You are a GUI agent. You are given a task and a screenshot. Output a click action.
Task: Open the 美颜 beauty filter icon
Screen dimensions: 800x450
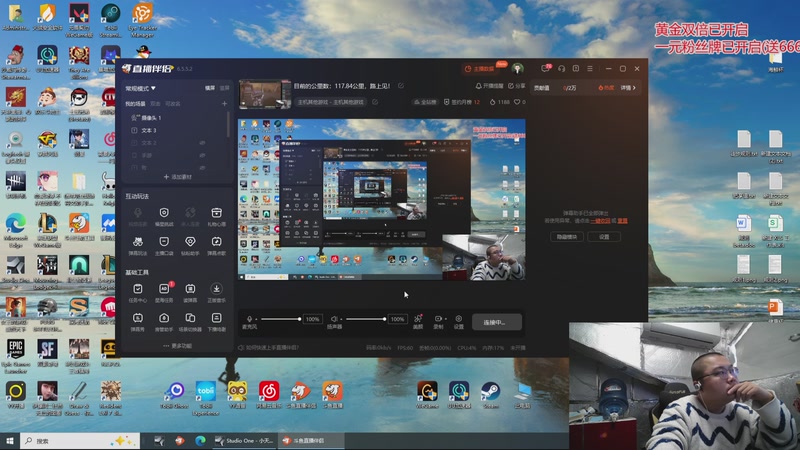pyautogui.click(x=418, y=319)
